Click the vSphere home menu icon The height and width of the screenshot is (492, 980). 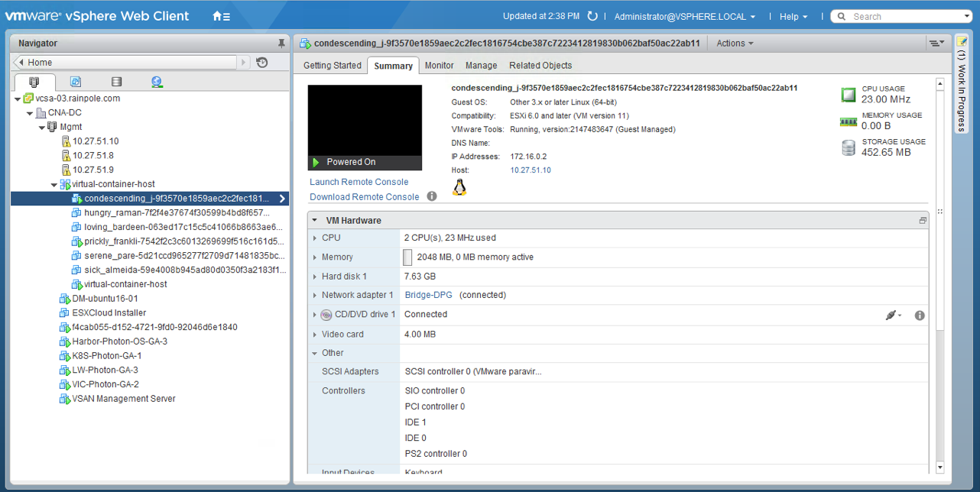click(221, 16)
